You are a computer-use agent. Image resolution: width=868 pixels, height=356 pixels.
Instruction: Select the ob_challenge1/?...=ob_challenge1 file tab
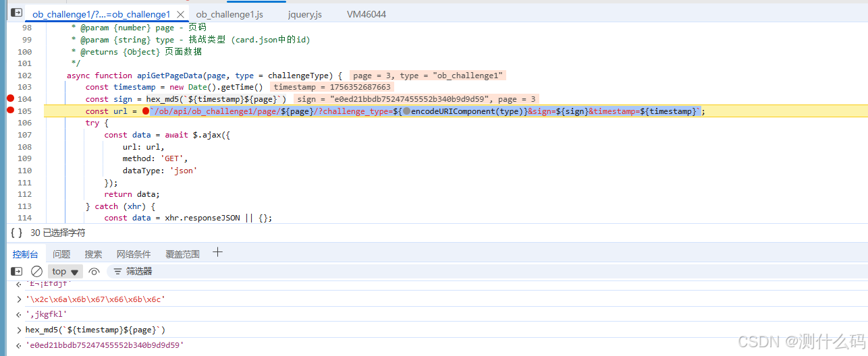(x=101, y=14)
